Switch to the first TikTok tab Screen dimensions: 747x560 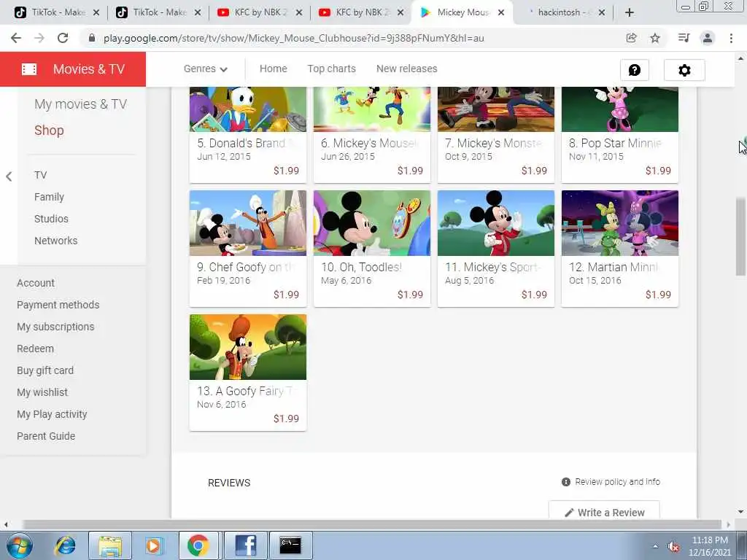57,12
